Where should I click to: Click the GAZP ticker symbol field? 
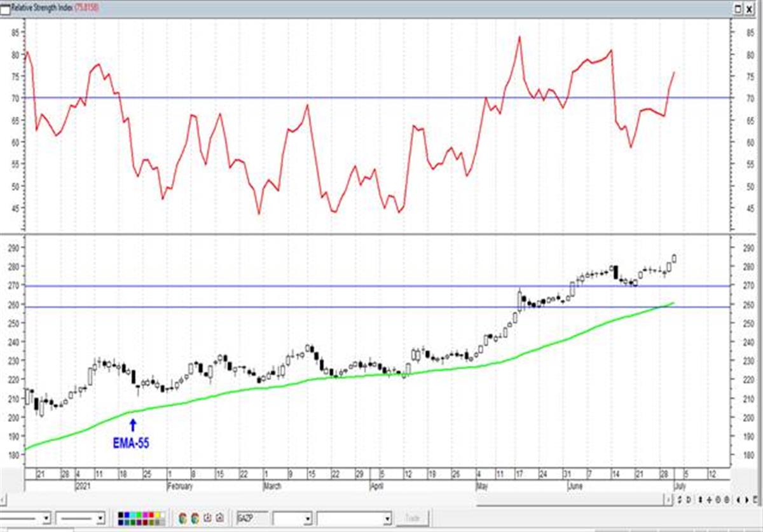pos(252,518)
